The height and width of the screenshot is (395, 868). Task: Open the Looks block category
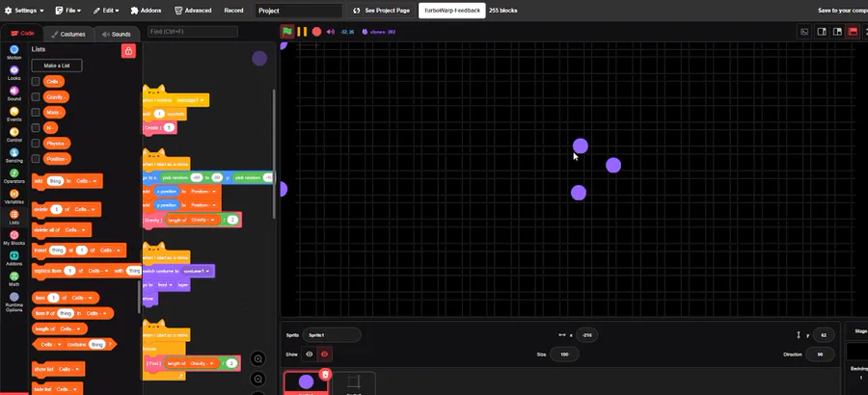pyautogui.click(x=14, y=73)
